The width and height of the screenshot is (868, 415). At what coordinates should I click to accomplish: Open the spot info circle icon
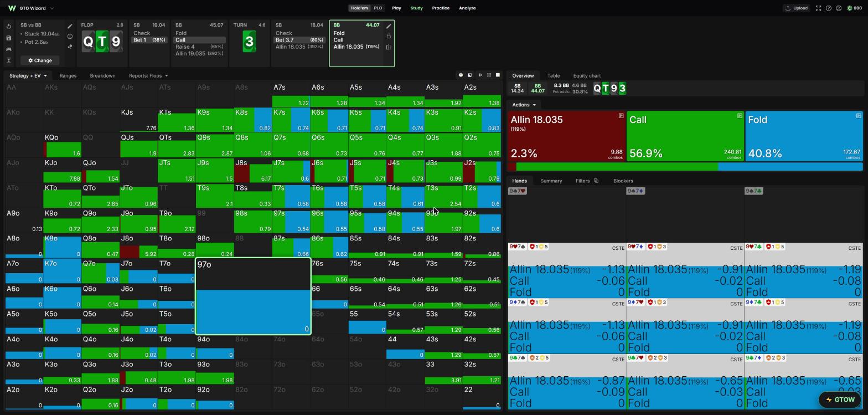pyautogui.click(x=70, y=37)
